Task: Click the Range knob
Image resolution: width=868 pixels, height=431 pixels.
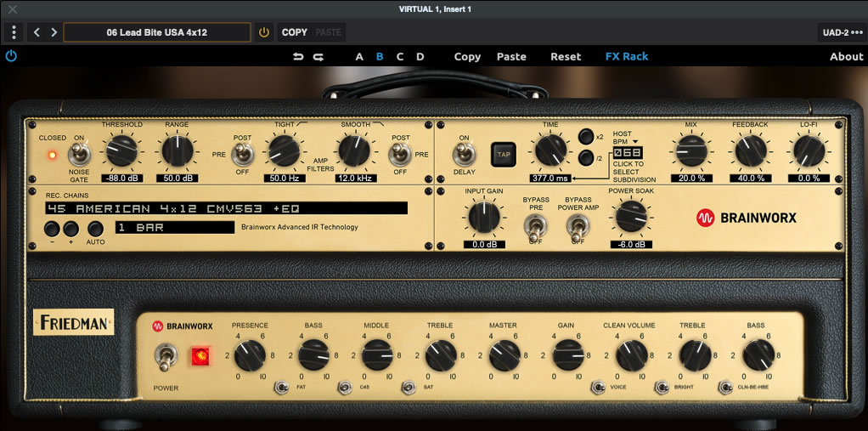Action: (x=178, y=150)
